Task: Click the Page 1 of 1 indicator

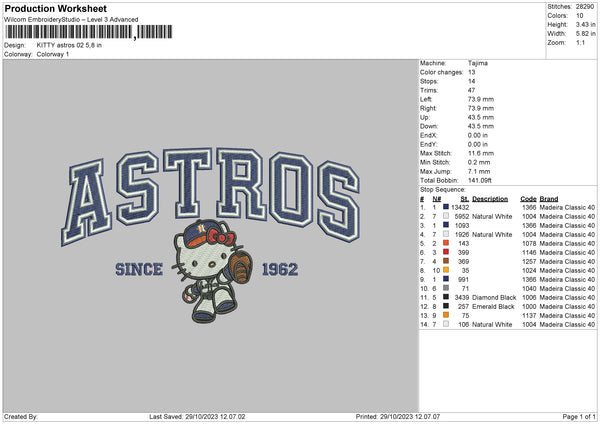Action: 579,416
